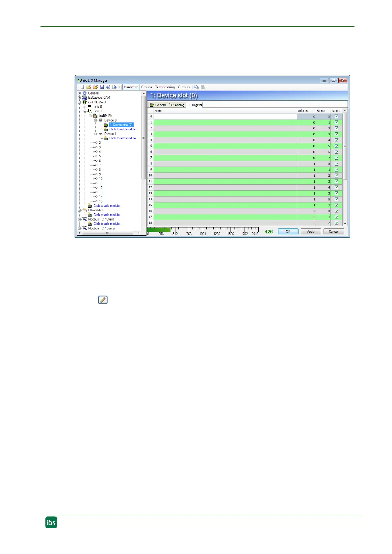392x554 pixels.
Task: Click the Link 0 flag icon
Action: click(90, 107)
